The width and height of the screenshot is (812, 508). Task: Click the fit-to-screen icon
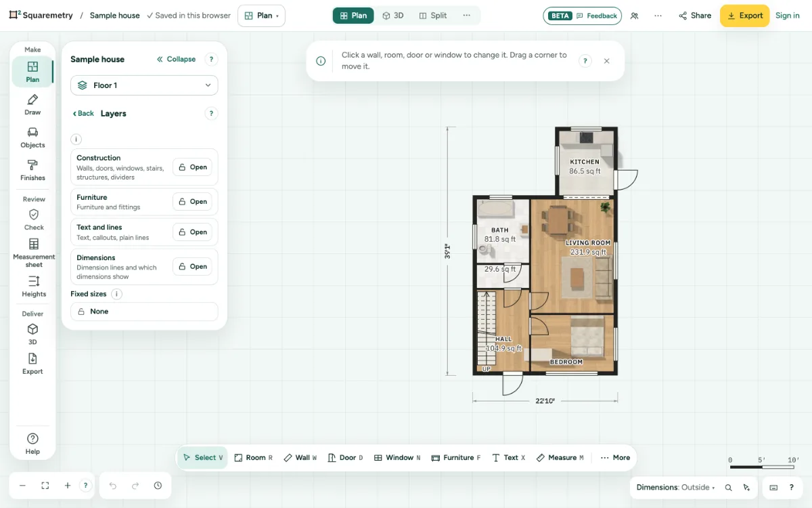[45, 486]
